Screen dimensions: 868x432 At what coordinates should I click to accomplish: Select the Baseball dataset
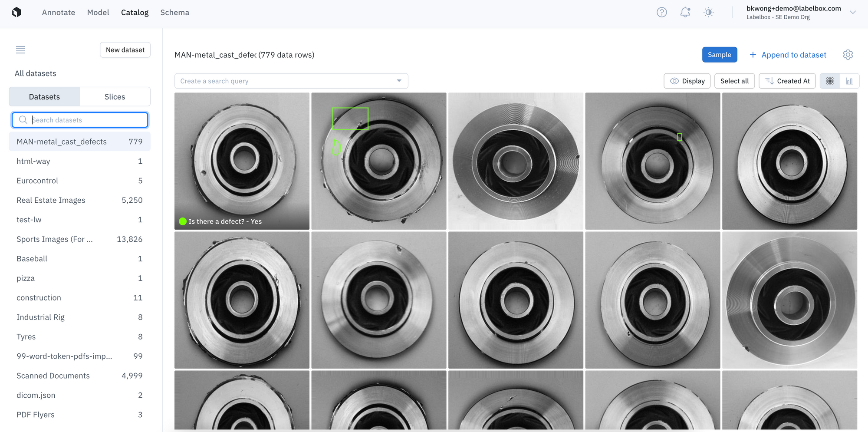click(80, 259)
